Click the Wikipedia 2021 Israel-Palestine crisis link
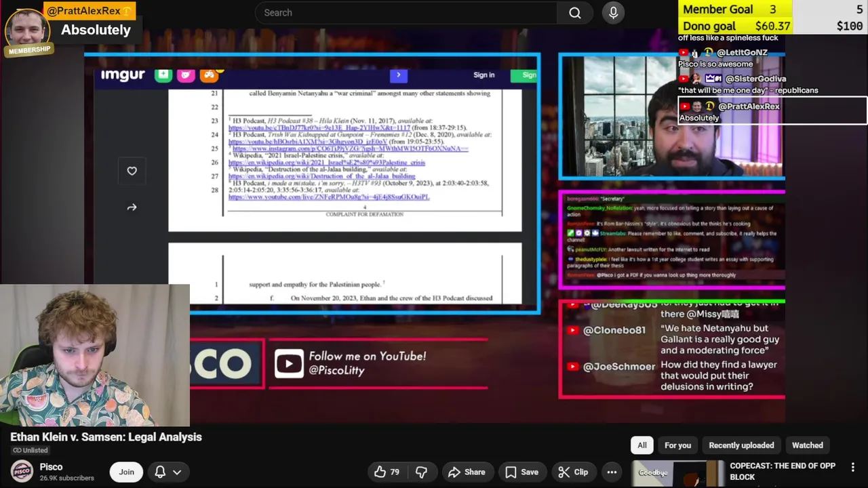This screenshot has height=488, width=868. [327, 163]
